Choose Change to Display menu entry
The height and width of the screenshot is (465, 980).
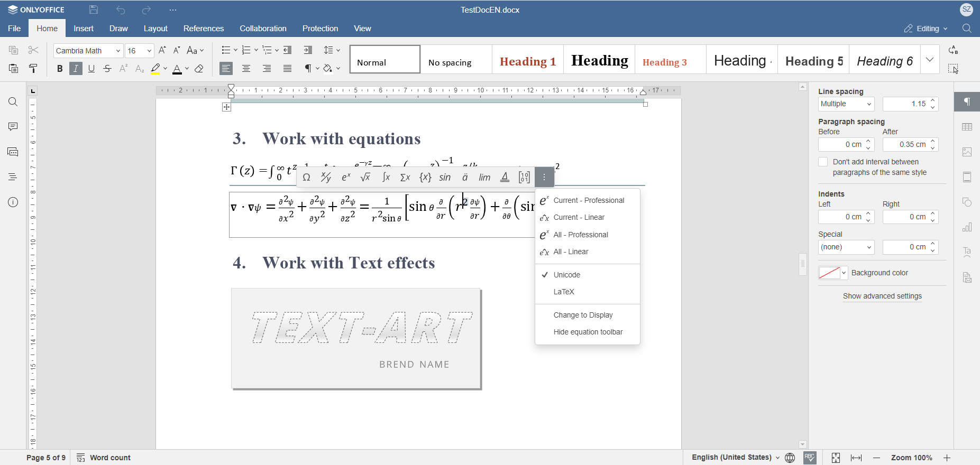(x=583, y=315)
